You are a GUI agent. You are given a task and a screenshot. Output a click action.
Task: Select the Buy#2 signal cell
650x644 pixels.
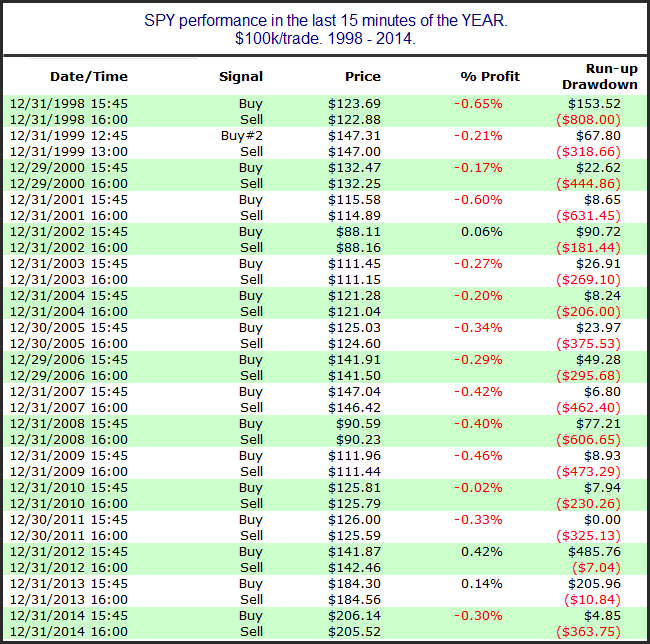(242, 136)
